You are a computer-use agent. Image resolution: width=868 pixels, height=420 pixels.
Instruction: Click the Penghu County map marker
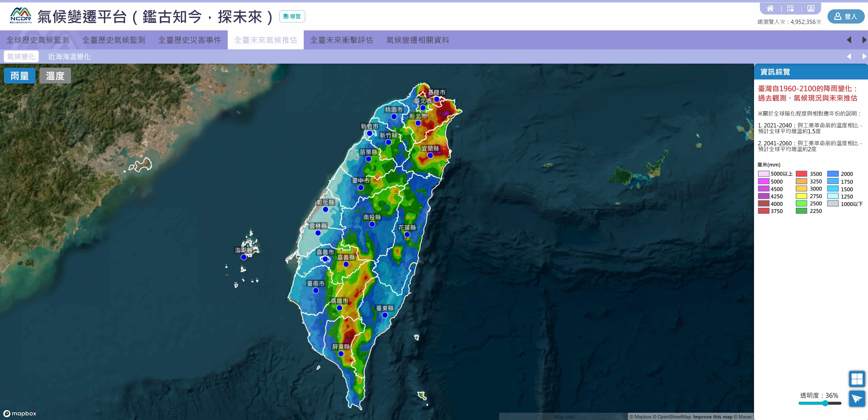244,257
